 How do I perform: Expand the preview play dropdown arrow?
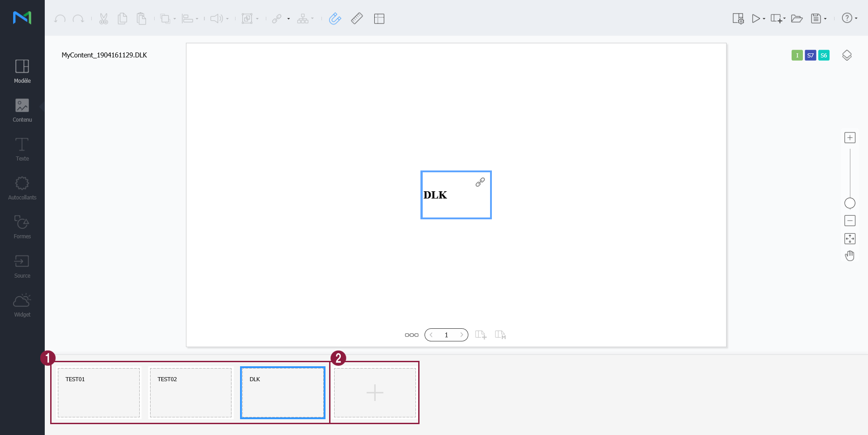(764, 19)
